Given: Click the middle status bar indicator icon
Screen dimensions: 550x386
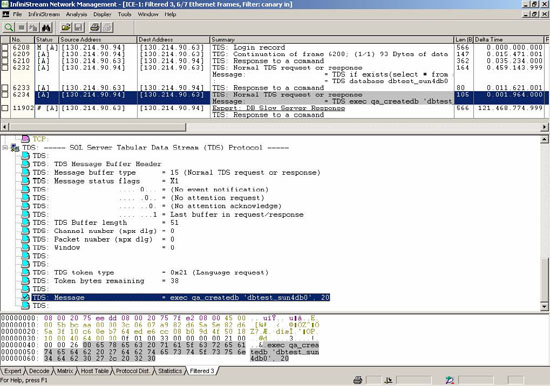Looking at the screenshot, I should [388, 380].
